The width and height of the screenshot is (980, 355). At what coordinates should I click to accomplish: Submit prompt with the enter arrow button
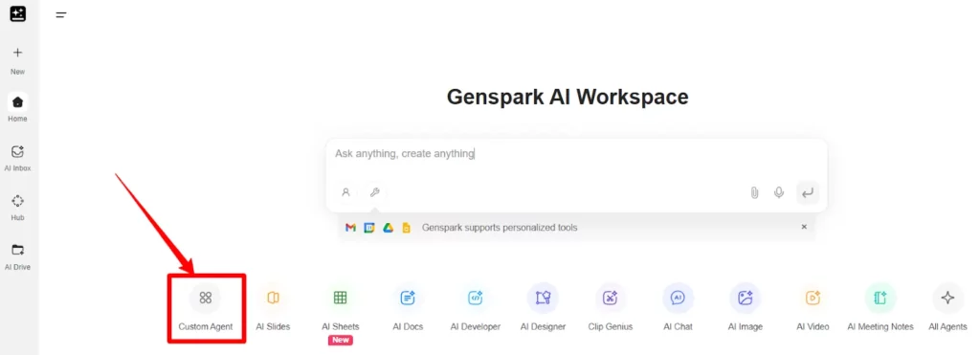point(808,192)
